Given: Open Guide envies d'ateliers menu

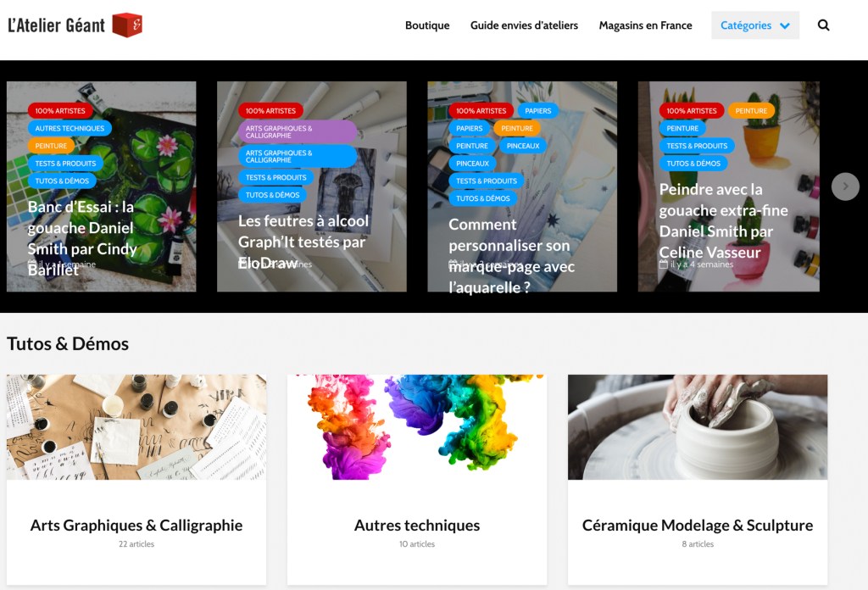Looking at the screenshot, I should (x=524, y=25).
